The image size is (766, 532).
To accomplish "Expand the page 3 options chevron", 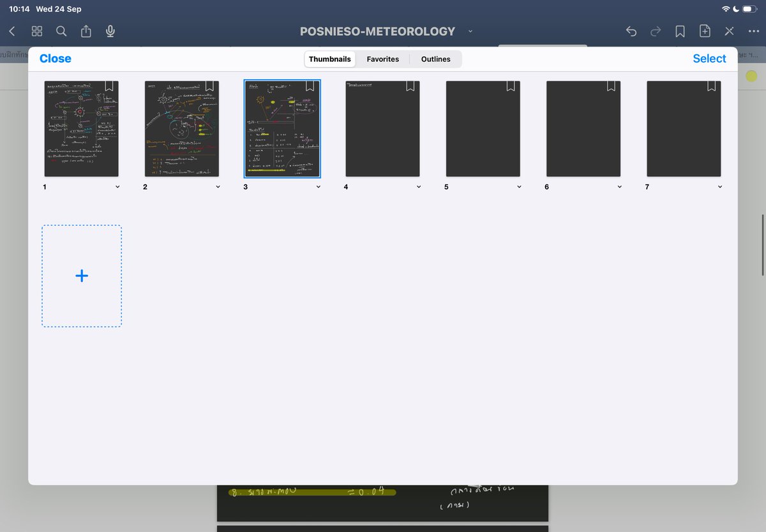I will pos(319,187).
